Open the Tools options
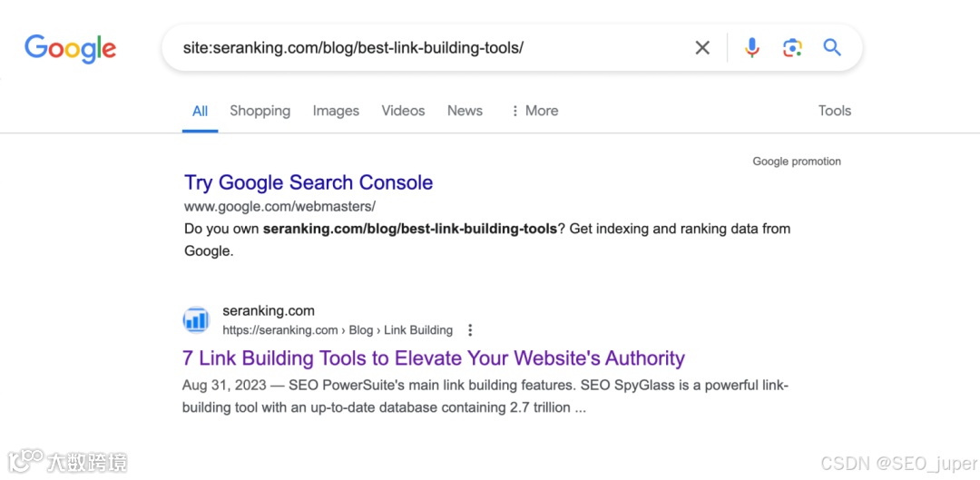Viewport: 980px width, 480px height. (834, 111)
